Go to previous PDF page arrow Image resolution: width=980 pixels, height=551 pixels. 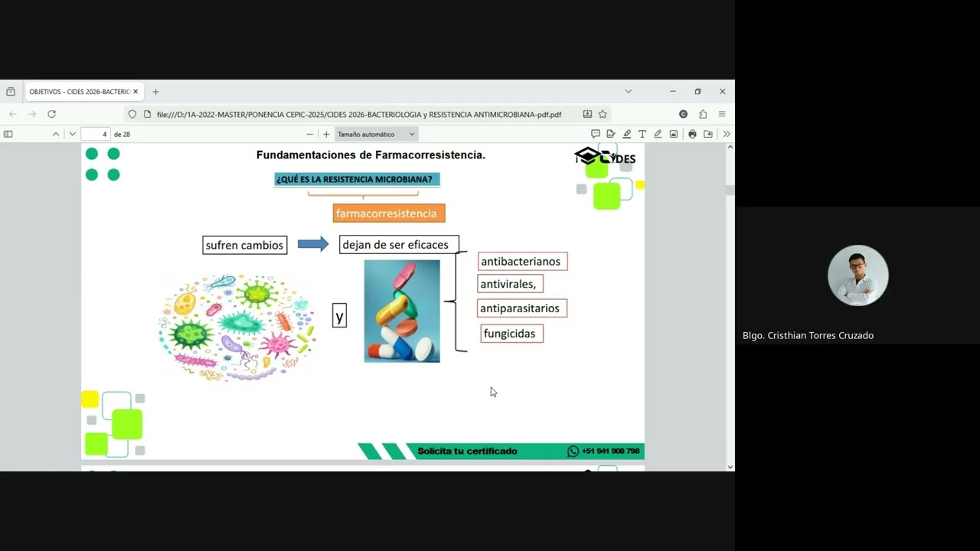pyautogui.click(x=56, y=134)
